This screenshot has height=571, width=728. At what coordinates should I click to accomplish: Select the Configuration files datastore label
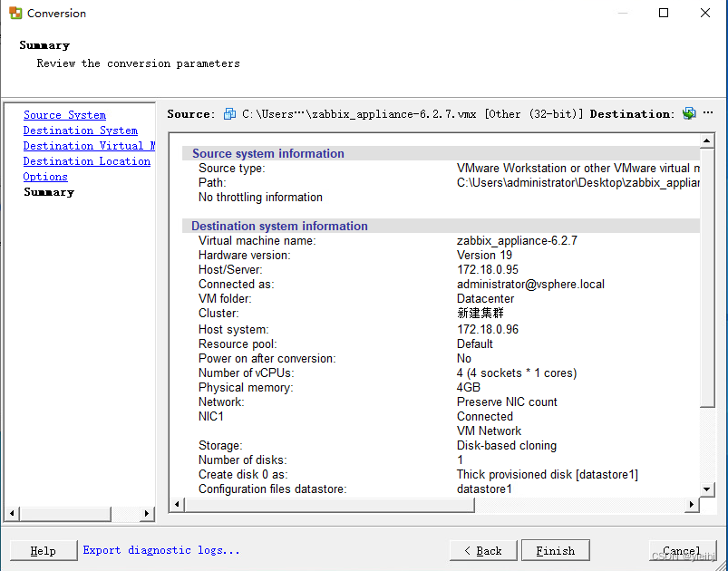pyautogui.click(x=273, y=489)
